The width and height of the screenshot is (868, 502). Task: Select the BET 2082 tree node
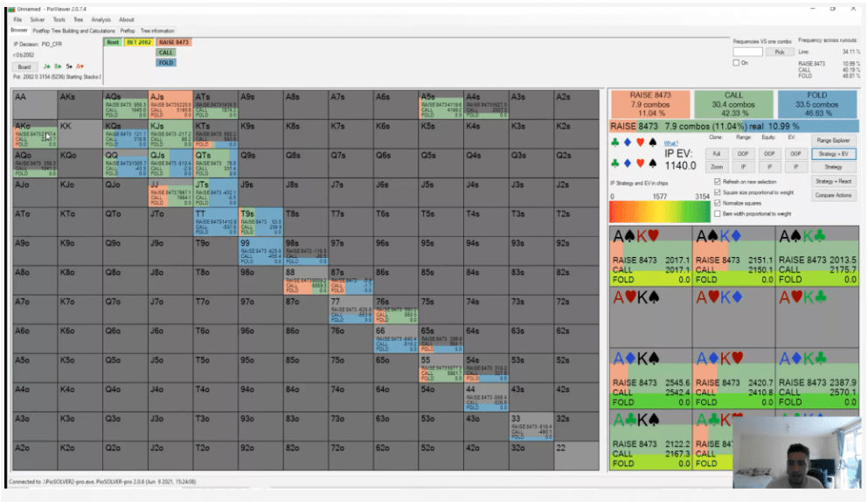139,42
